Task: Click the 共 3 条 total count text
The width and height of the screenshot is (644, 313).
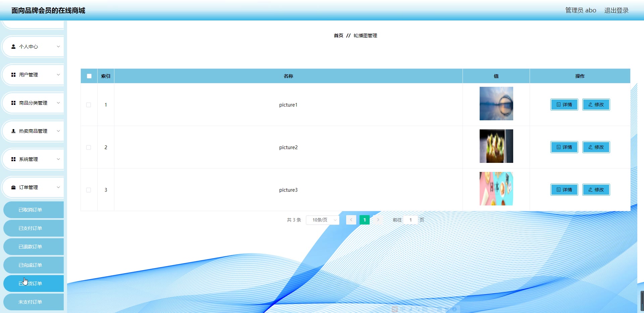Action: [294, 220]
